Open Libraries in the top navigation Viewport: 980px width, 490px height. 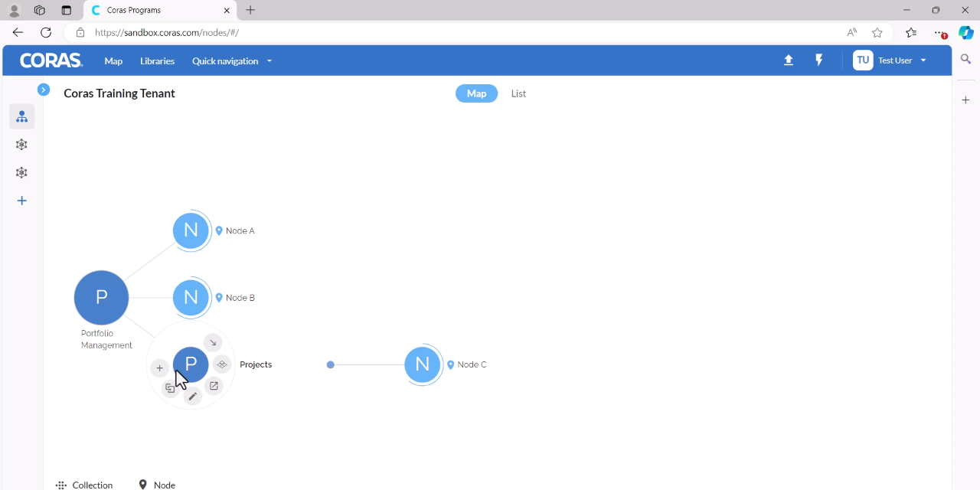point(157,61)
